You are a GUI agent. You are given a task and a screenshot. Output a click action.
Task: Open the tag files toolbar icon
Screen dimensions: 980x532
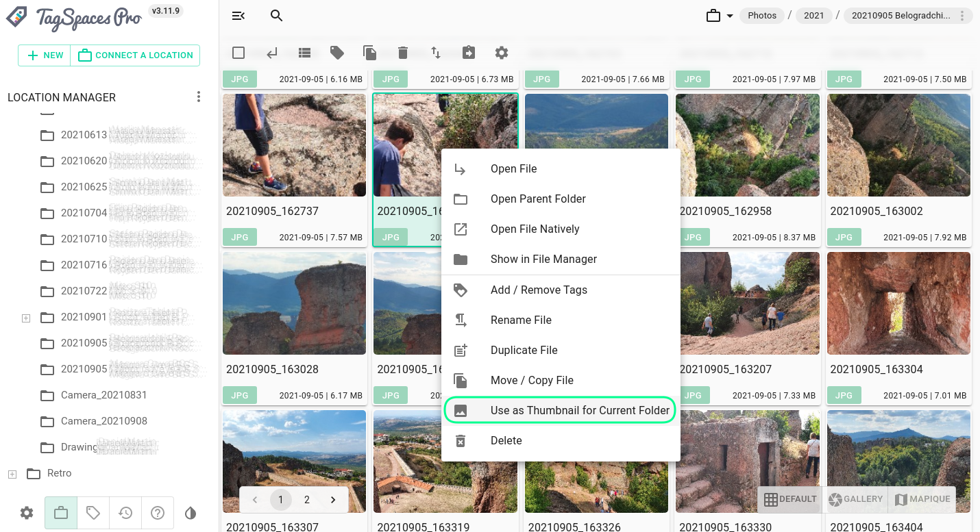click(337, 52)
